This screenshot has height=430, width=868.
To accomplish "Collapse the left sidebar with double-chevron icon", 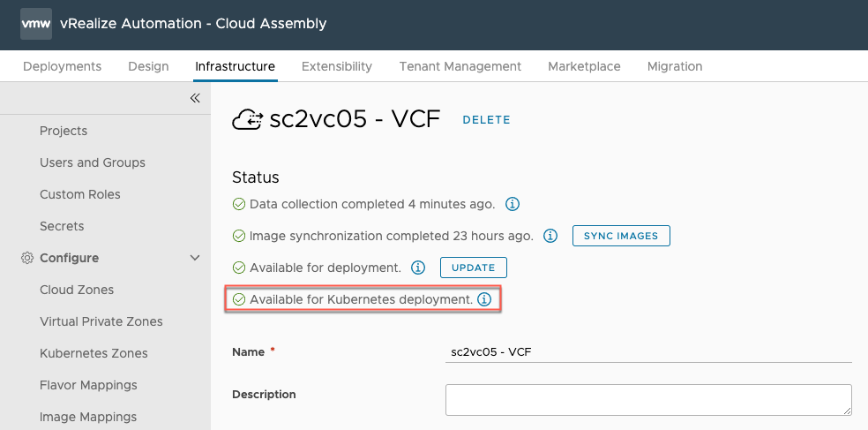I will tap(195, 98).
